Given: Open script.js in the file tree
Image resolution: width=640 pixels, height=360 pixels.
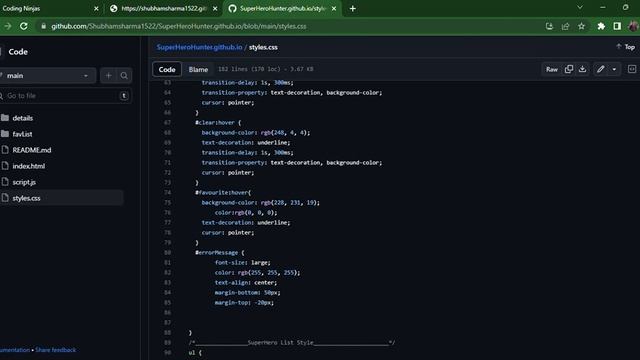Looking at the screenshot, I should pos(24,182).
